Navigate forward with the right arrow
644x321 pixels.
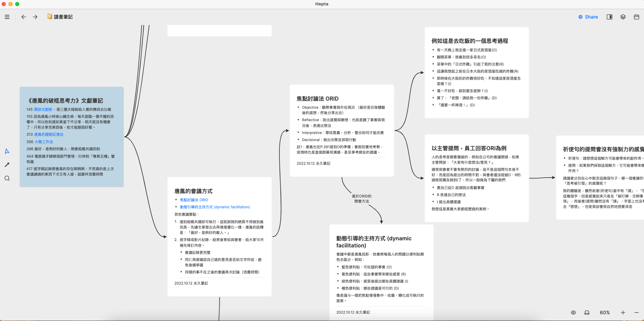pos(35,17)
